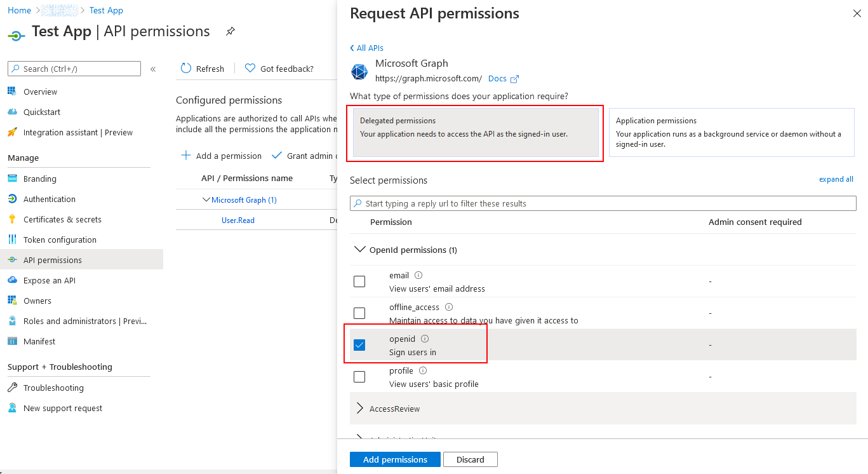Click the Roles and administrators icon
868x474 pixels.
coord(12,321)
